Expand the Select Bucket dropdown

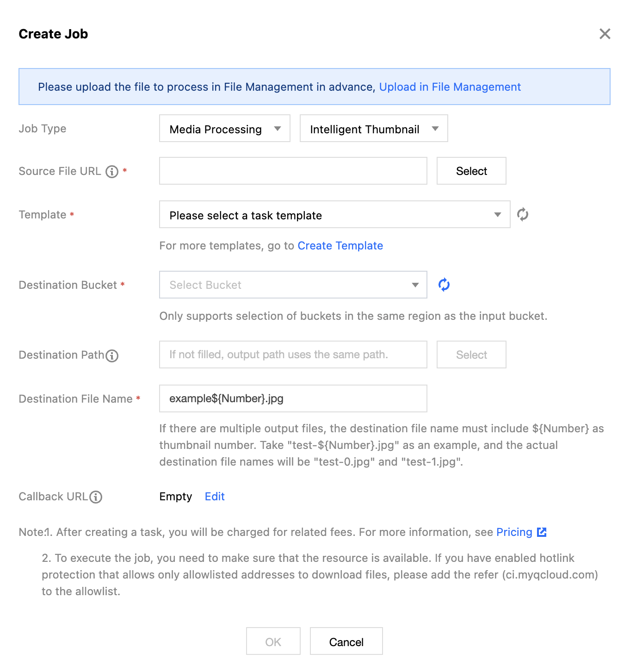[x=293, y=285]
